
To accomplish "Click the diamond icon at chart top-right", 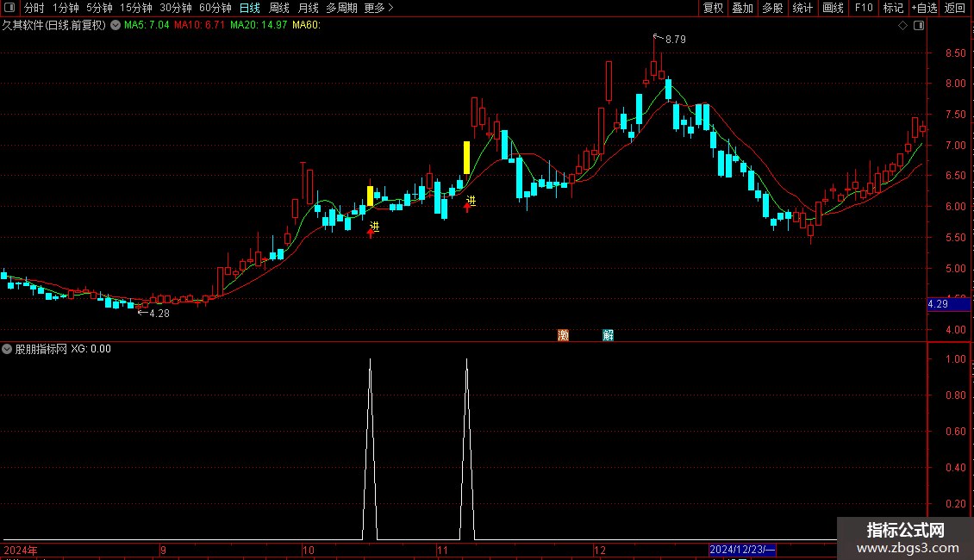I will pos(903,26).
